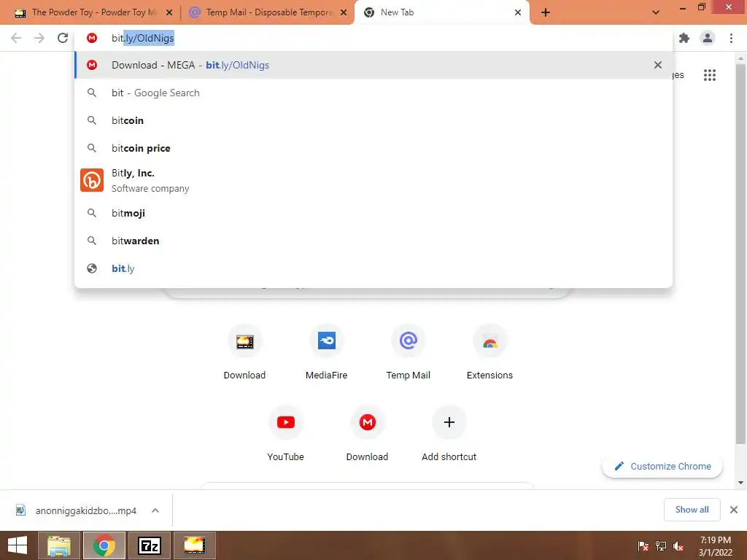The height and width of the screenshot is (560, 747).
Task: Click the address bar input field
Action: tap(373, 38)
